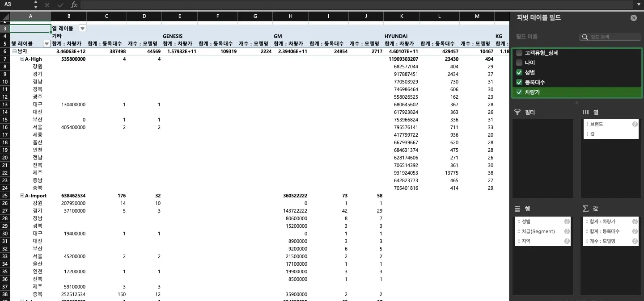Open field info for 차급(Segment)
Image resolution: width=644 pixels, height=301 pixels.
(567, 231)
